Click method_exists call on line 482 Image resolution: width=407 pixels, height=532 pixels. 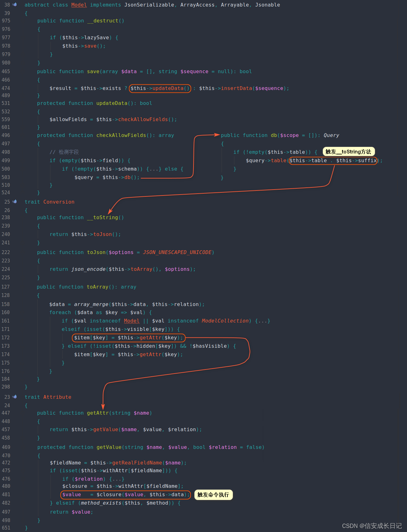101,503
